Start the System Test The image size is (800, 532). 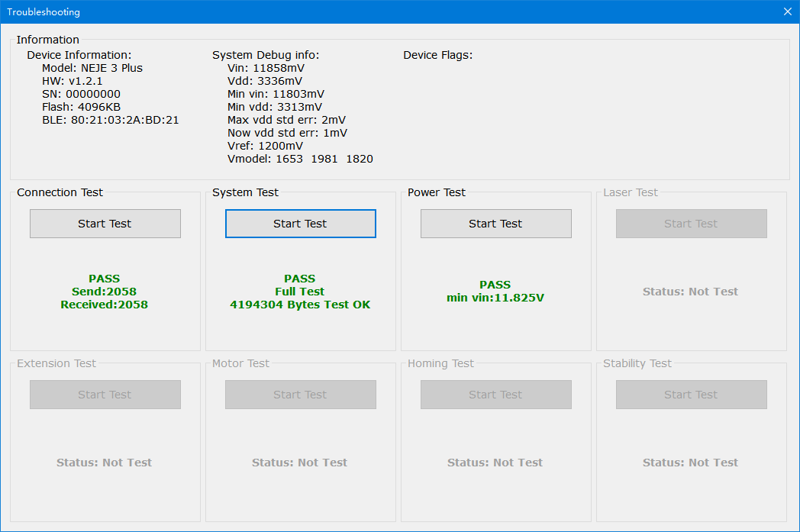(x=300, y=224)
